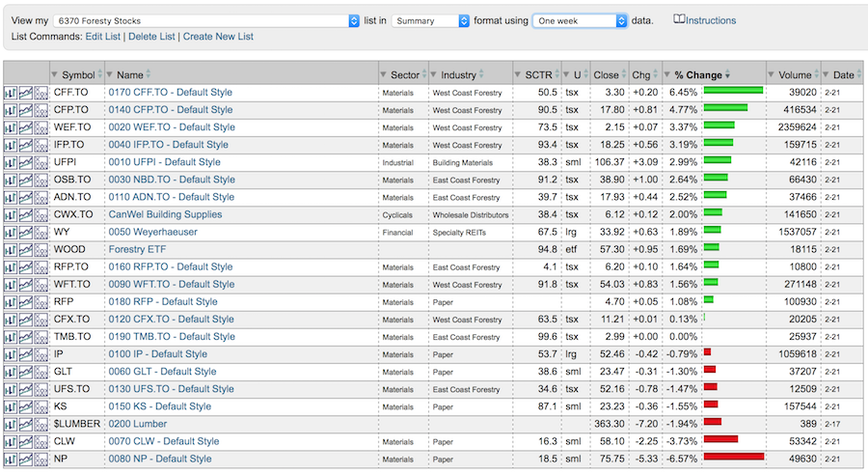The width and height of the screenshot is (868, 475).
Task: Open the line chart icon for IP
Action: 26,354
